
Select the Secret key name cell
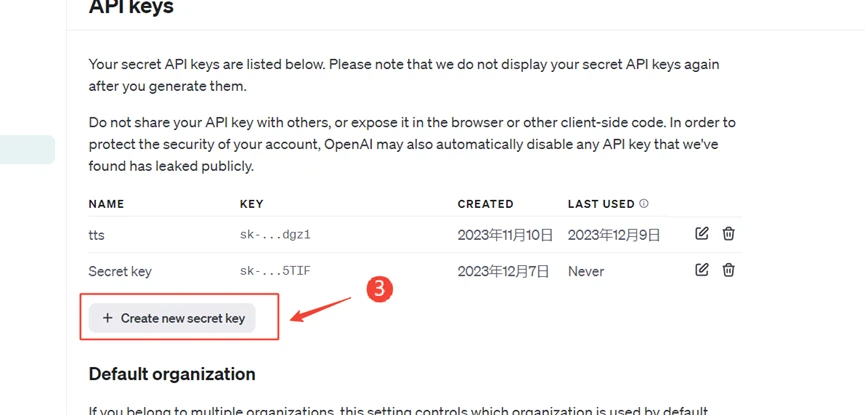click(120, 271)
